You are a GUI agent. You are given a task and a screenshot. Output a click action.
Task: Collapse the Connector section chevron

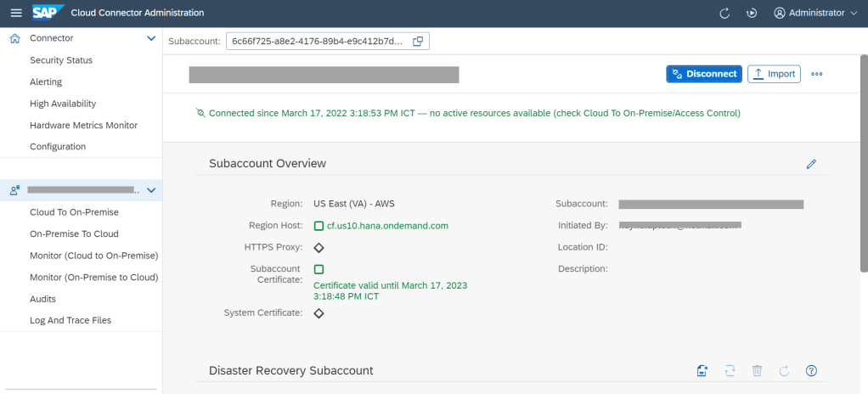151,38
